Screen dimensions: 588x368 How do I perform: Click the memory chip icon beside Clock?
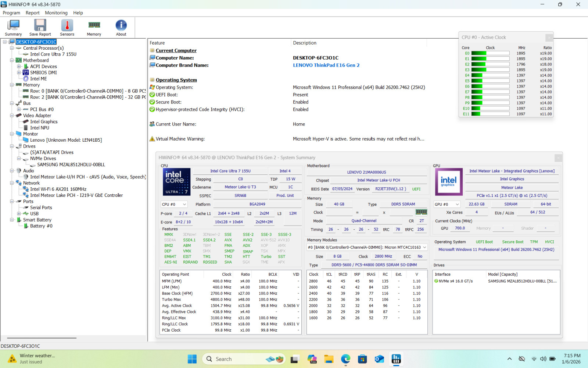tap(421, 212)
